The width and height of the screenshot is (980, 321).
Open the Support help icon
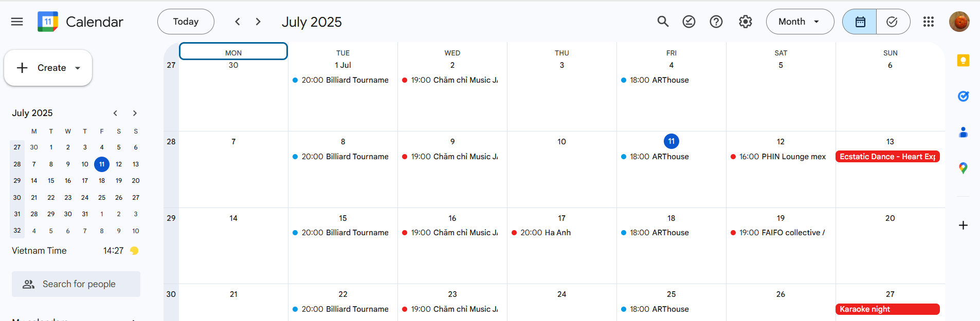(716, 22)
